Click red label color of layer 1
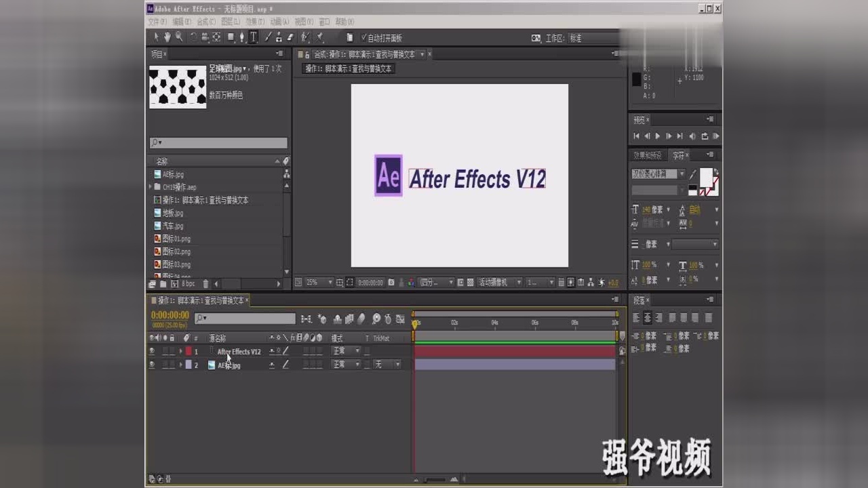Image resolution: width=868 pixels, height=488 pixels. [x=189, y=351]
